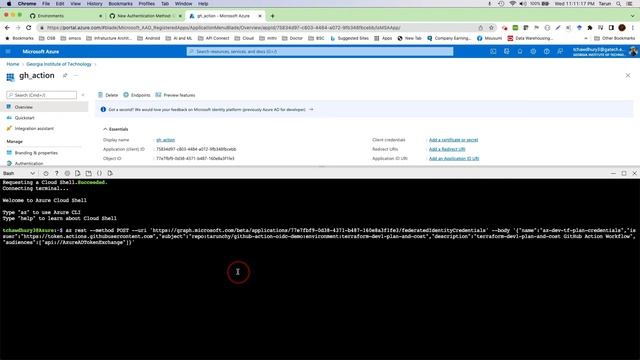
Task: Open Branding & properties
Action: [x=36, y=153]
